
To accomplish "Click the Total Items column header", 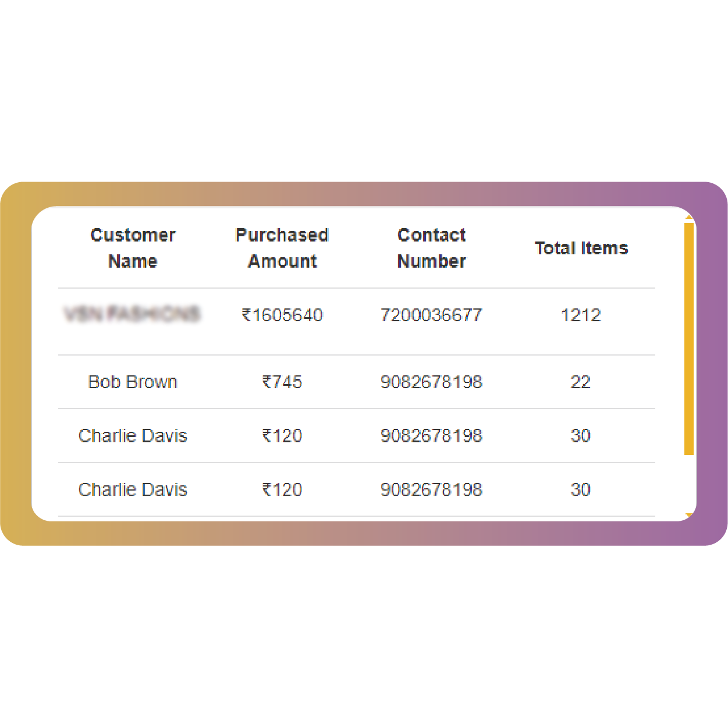I will click(x=581, y=248).
